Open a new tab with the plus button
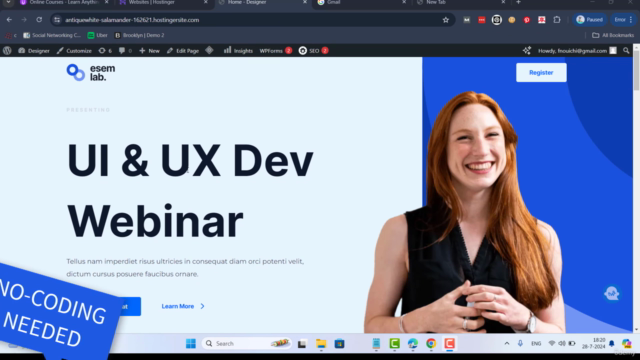Viewport: 640px width, 360px height. 518,2
